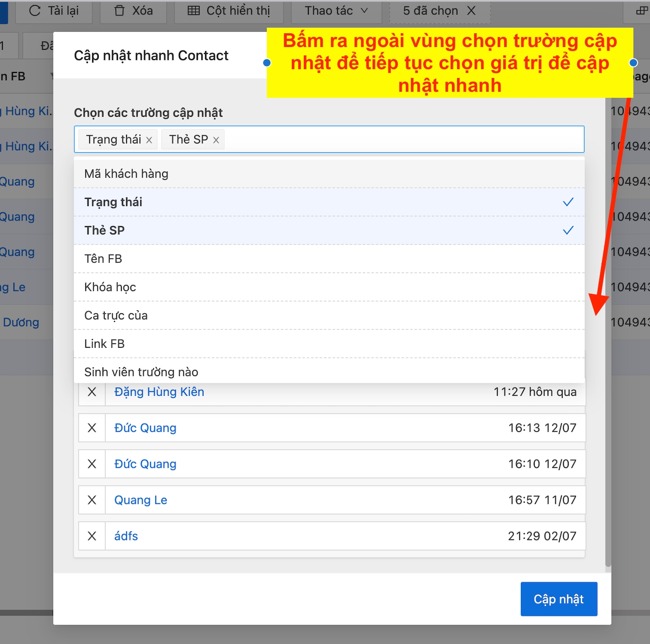Remove Quang Le from selected contacts
This screenshot has height=644, width=650.
[x=92, y=500]
